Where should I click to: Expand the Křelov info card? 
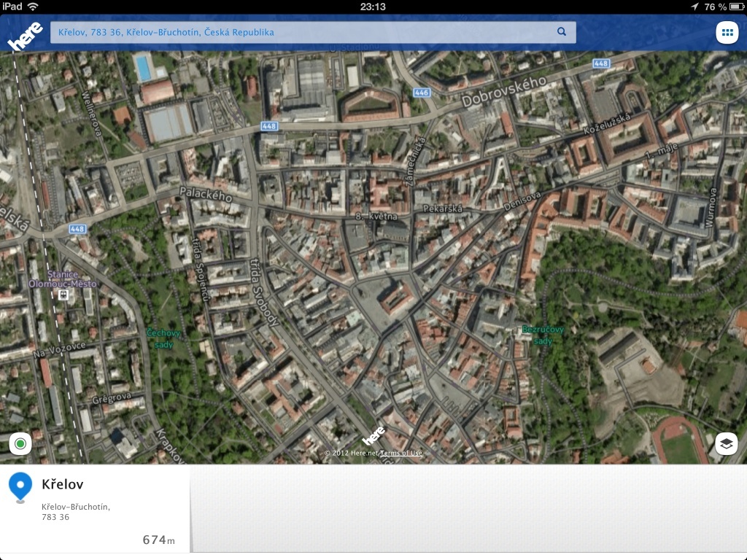pyautogui.click(x=95, y=503)
